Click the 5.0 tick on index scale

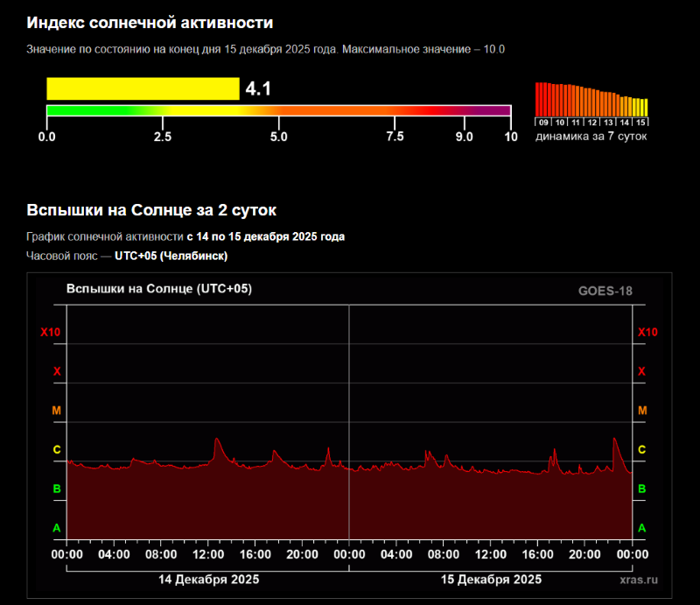pyautogui.click(x=278, y=137)
